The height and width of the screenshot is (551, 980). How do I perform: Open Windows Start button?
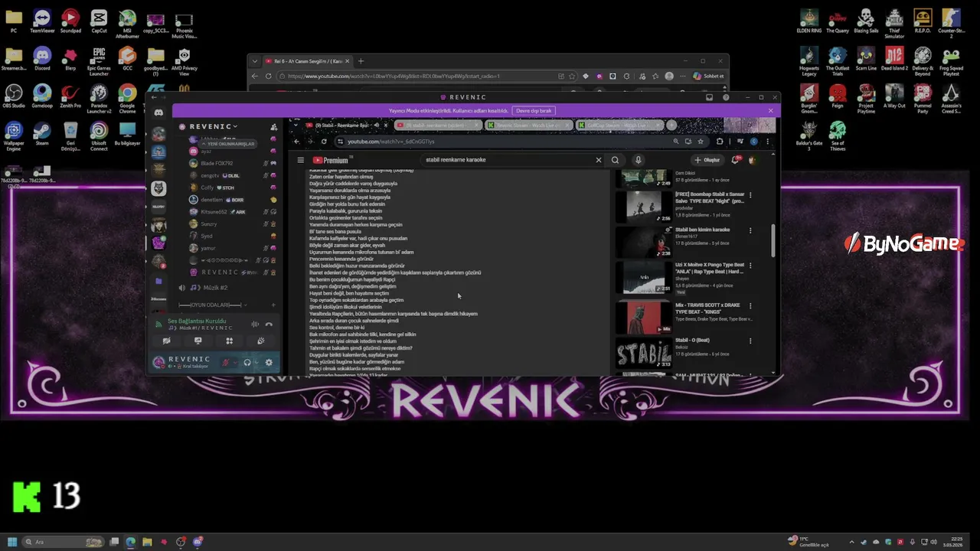click(11, 542)
